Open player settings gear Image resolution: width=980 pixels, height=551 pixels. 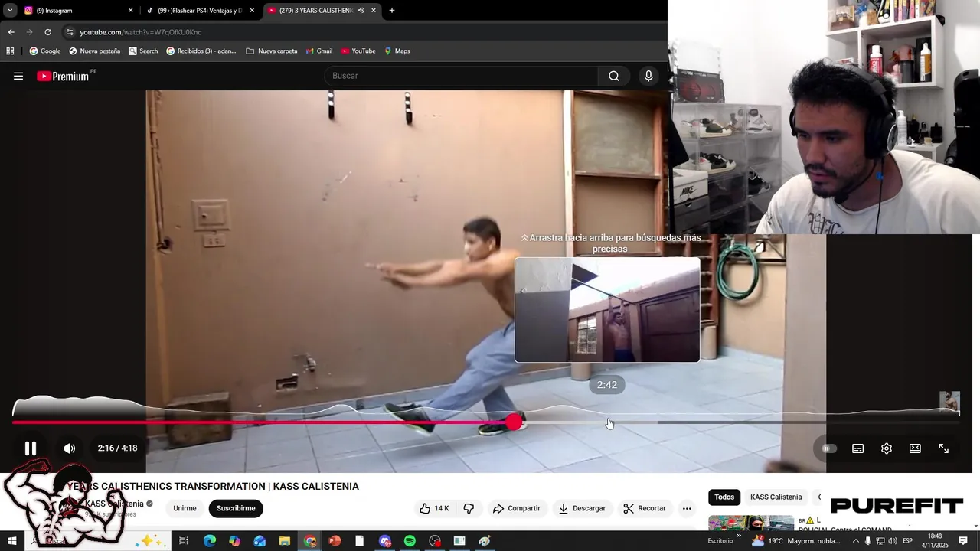[x=887, y=448]
